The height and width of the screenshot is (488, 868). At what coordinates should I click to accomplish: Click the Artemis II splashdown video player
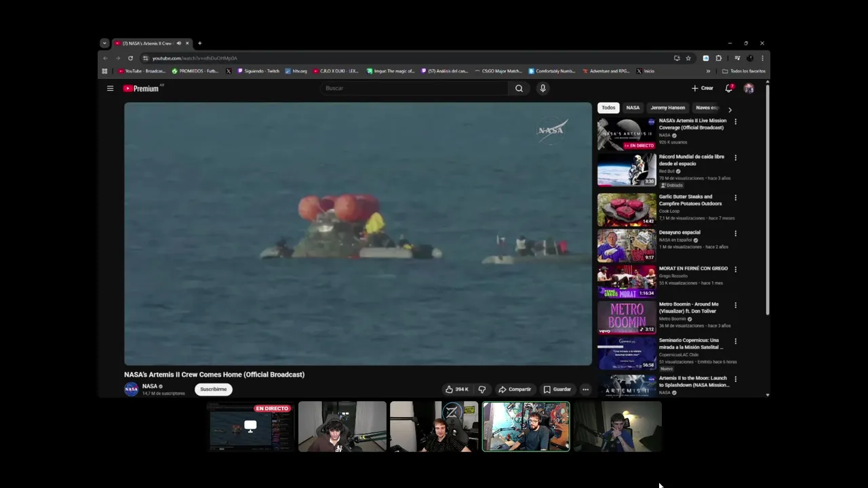[x=358, y=234]
